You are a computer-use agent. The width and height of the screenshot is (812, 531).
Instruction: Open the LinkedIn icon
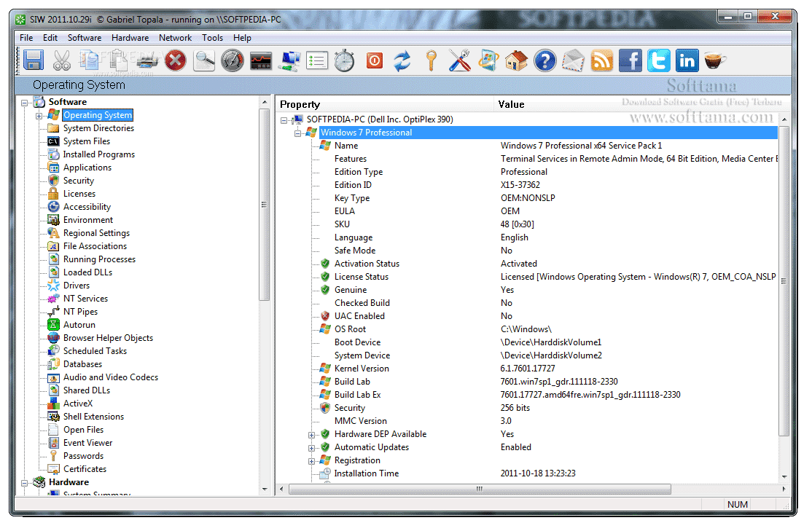tap(687, 60)
